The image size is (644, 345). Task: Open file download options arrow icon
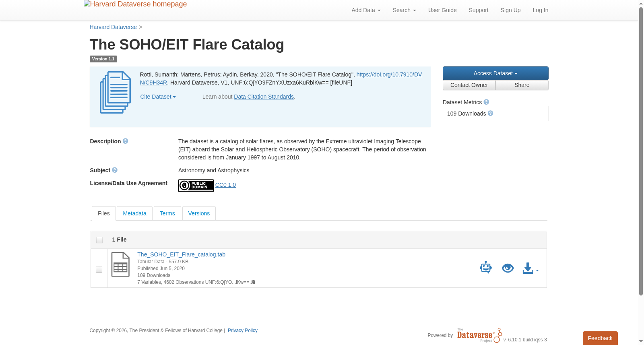click(530, 268)
